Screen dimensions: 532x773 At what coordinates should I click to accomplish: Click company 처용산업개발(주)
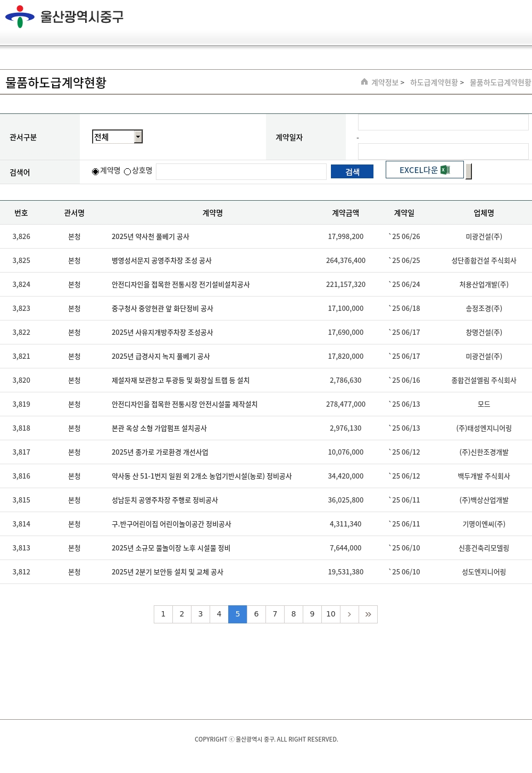point(484,285)
